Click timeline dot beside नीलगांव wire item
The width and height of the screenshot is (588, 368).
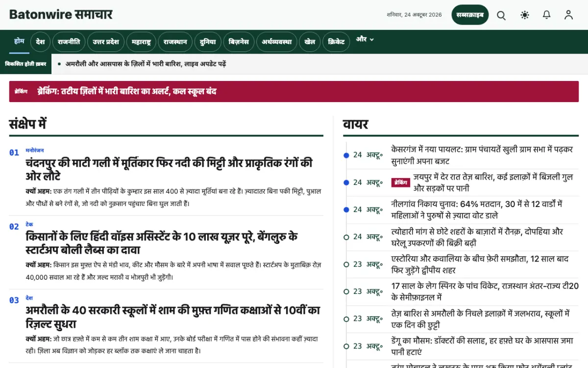(x=346, y=210)
